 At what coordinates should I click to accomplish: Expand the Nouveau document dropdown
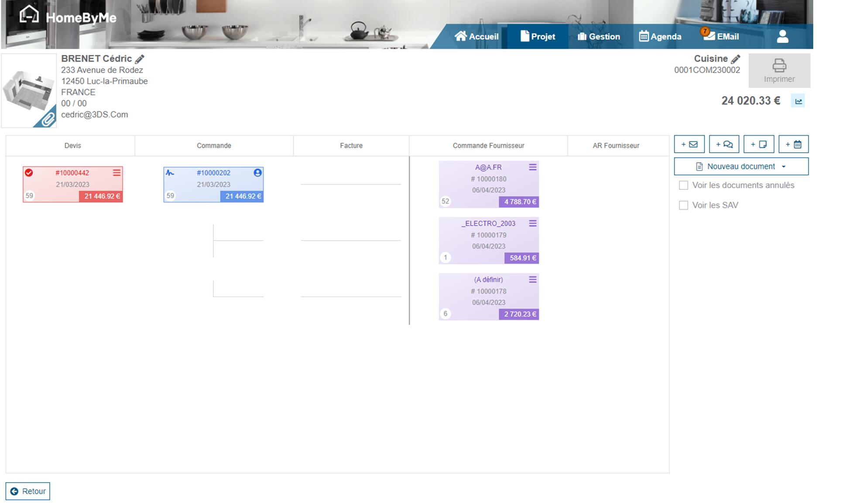741,167
